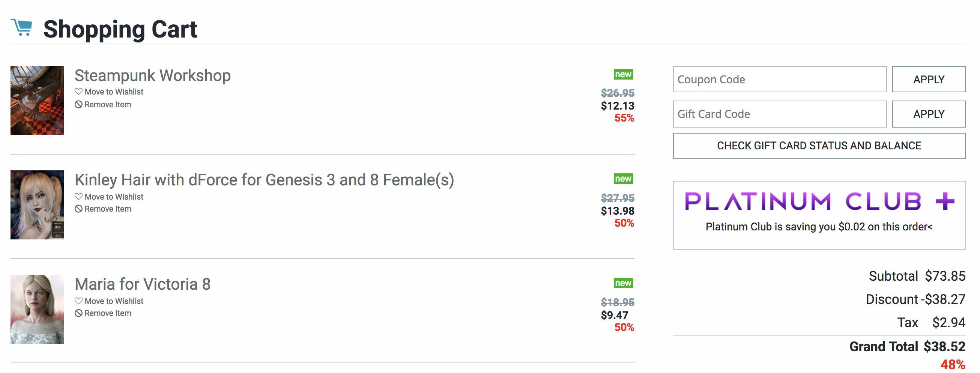Open Steampunk Workshop product thumbnail
980x373 pixels.
tap(37, 101)
